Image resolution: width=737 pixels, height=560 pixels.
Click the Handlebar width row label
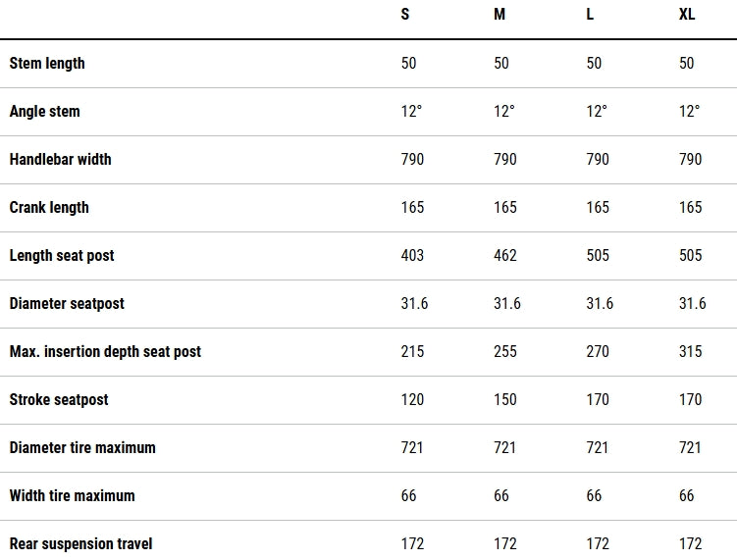[60, 159]
